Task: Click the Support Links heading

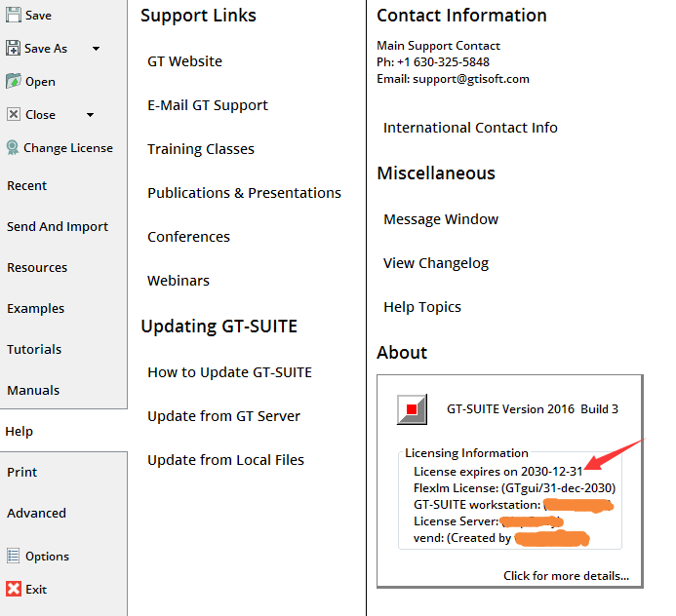Action: pos(198,16)
